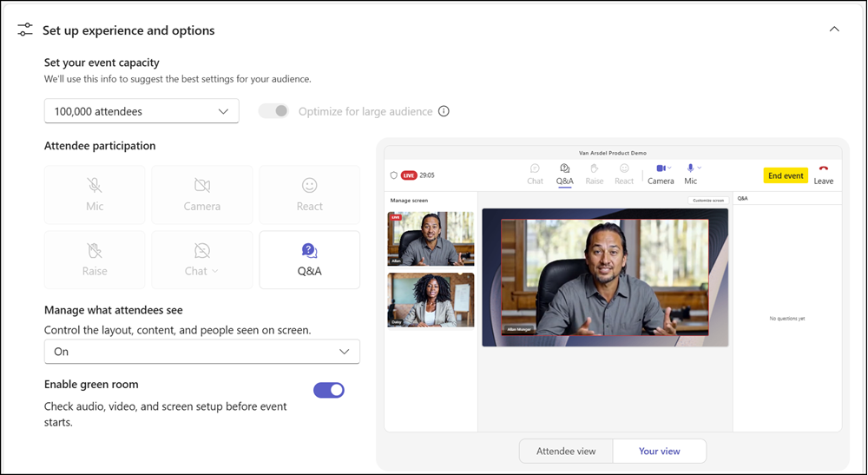
Task: Click the Leave phone icon in preview
Action: [823, 168]
